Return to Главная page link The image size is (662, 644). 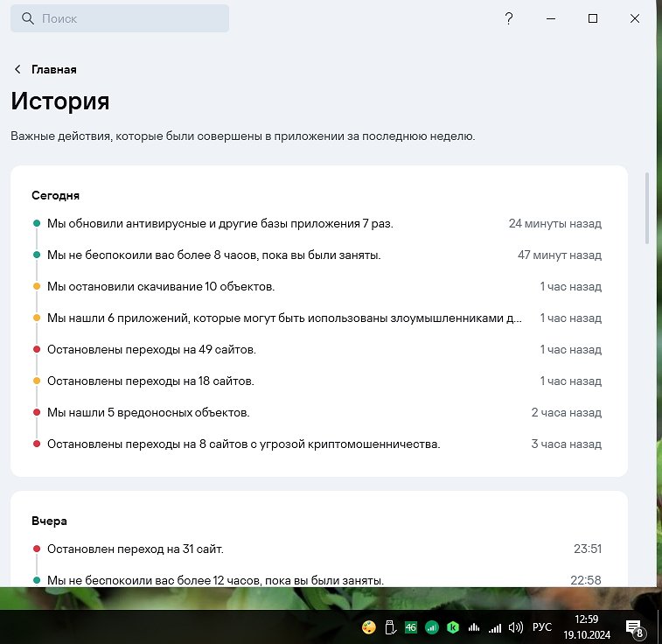pos(54,70)
